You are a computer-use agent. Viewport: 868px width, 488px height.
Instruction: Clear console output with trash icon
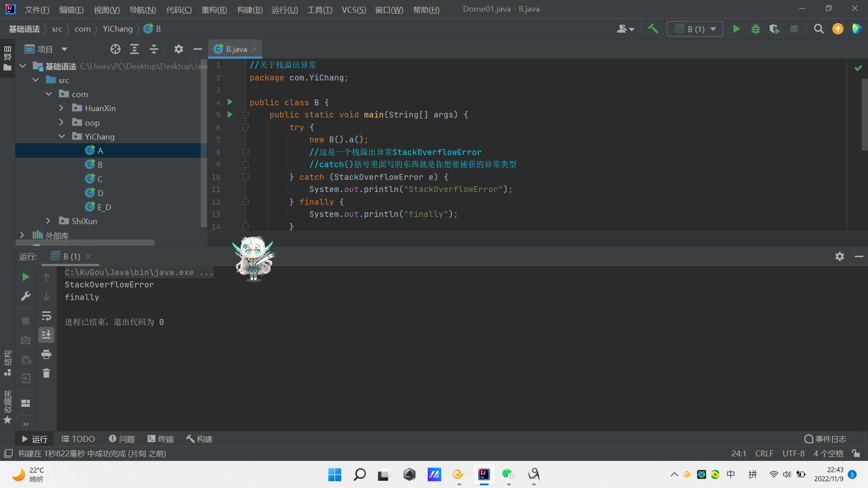46,373
